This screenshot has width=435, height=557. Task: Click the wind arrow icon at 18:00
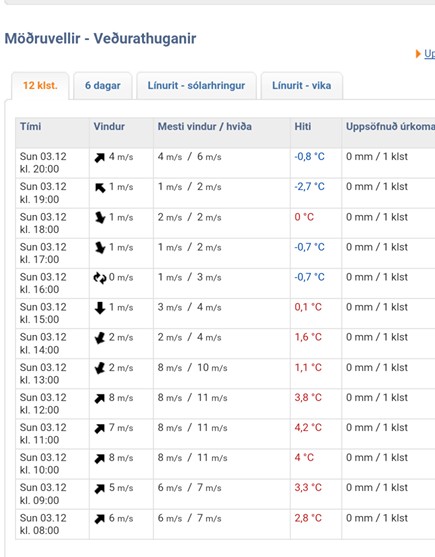pyautogui.click(x=100, y=217)
